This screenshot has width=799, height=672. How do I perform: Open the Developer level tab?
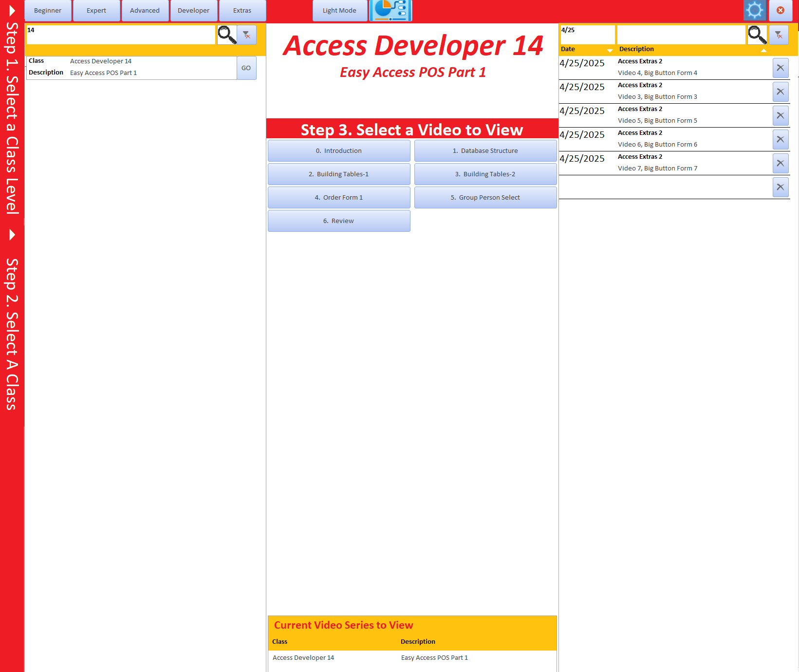(x=193, y=10)
